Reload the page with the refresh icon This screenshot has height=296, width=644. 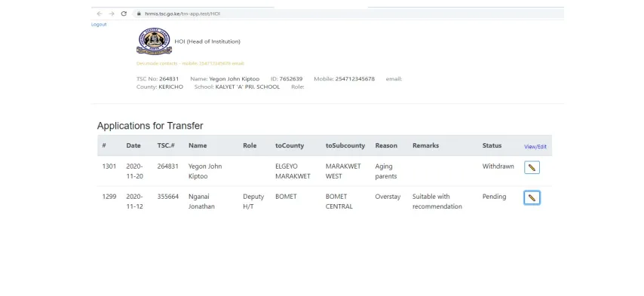coord(124,14)
